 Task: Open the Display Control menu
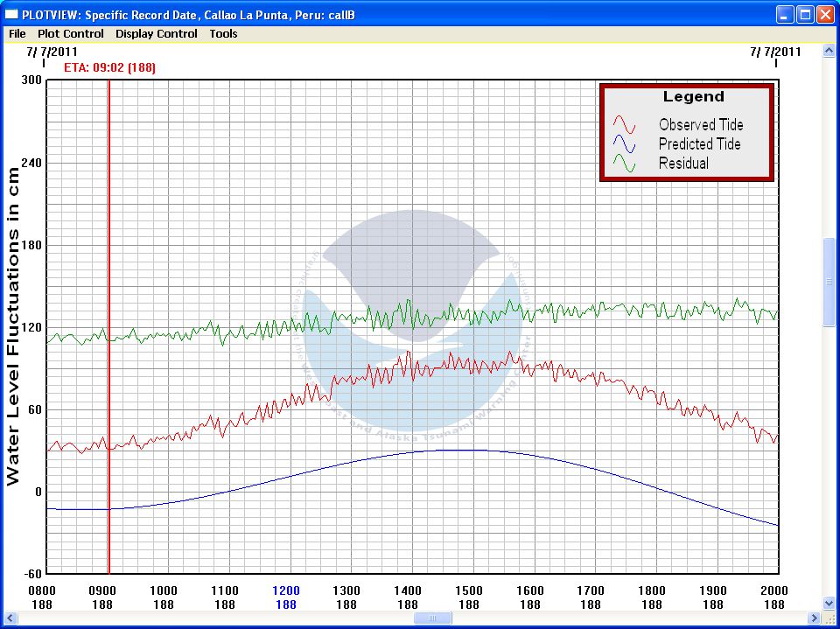tap(157, 34)
